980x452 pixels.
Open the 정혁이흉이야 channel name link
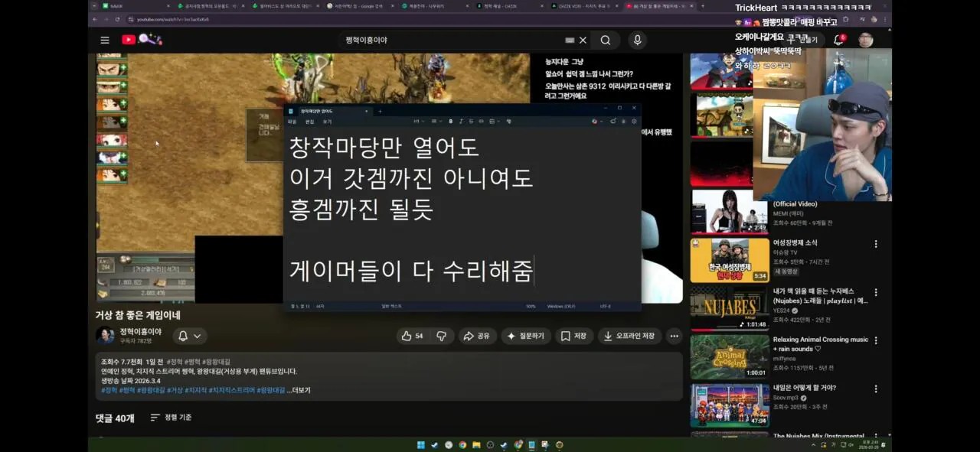click(140, 331)
